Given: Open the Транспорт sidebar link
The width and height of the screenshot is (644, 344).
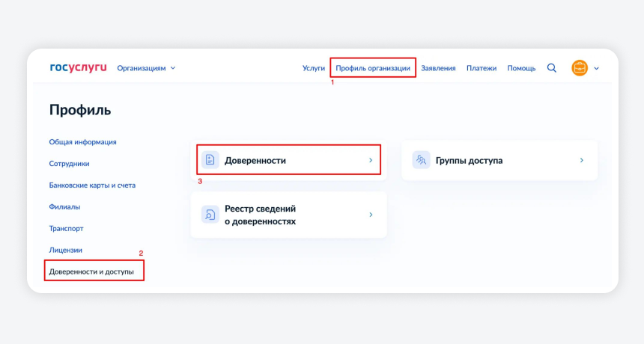Looking at the screenshot, I should click(66, 228).
